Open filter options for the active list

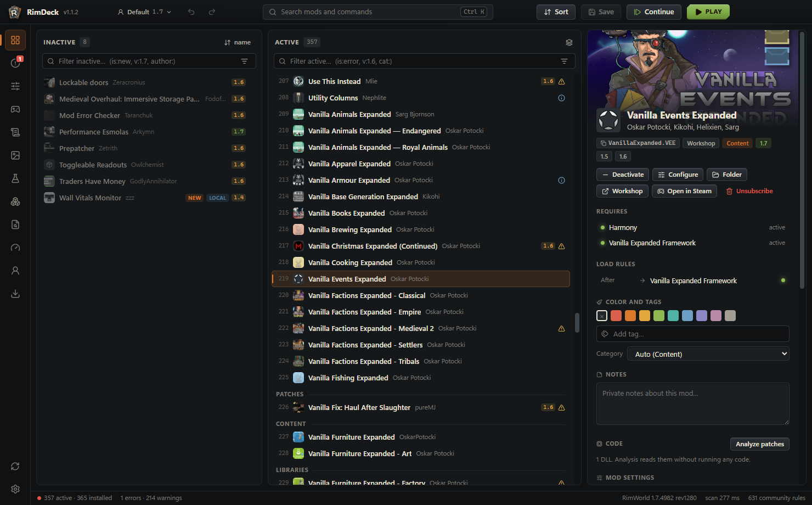click(x=564, y=61)
